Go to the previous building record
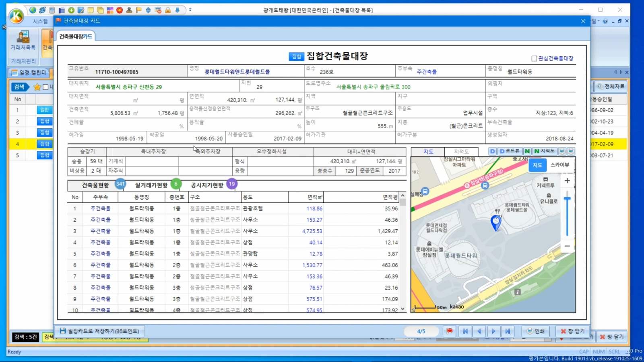 point(479,331)
